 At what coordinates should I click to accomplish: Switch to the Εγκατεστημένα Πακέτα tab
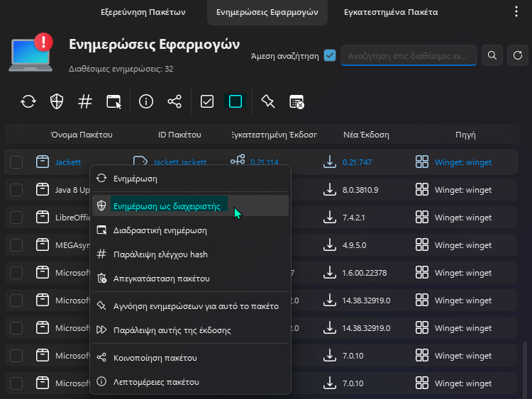[x=391, y=12]
